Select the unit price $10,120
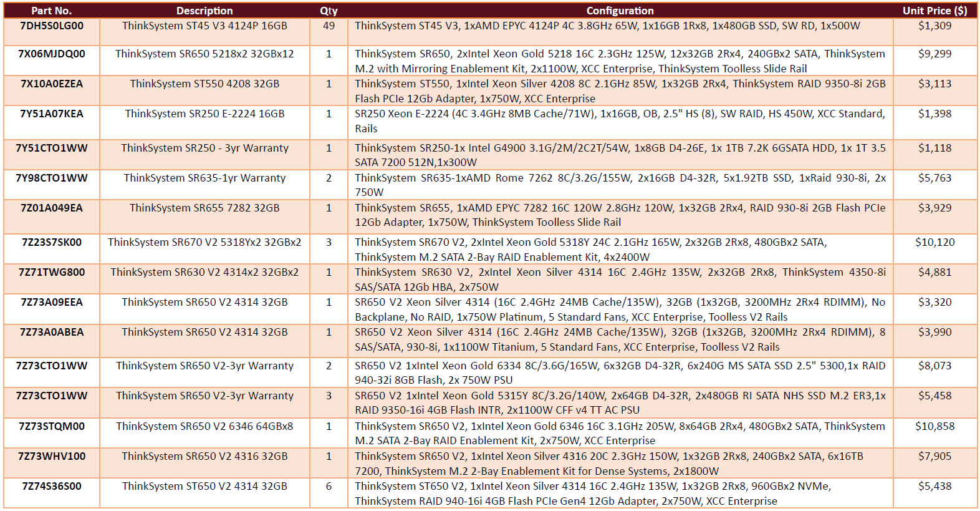 click(935, 242)
